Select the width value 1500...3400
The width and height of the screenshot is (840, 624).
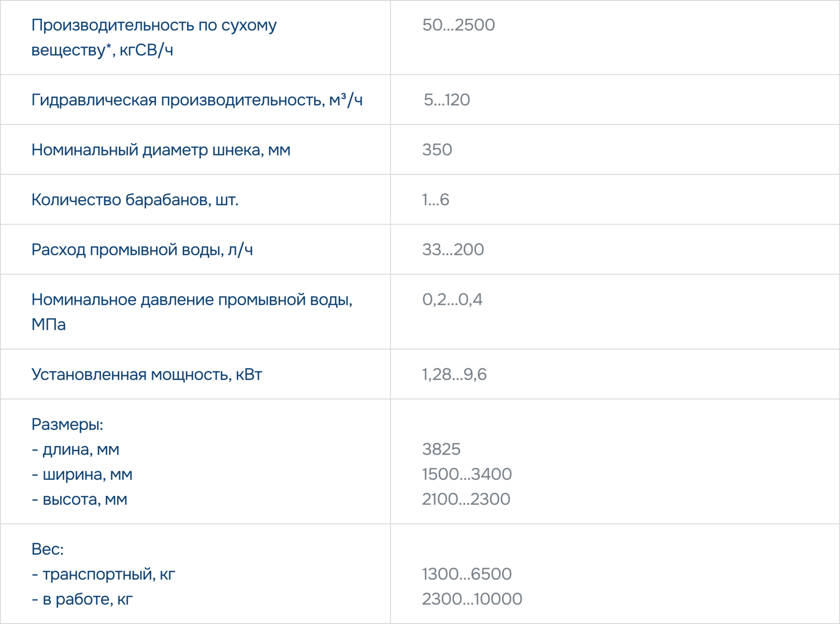pos(466,474)
